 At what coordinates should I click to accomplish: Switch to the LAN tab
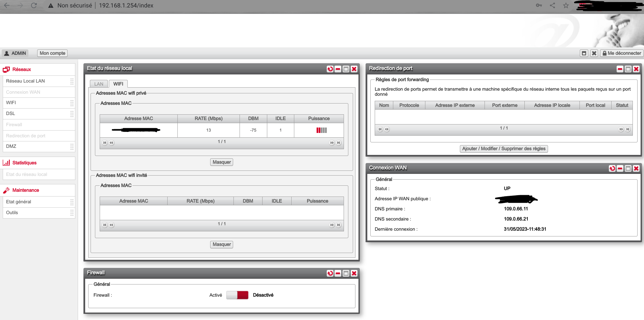(x=99, y=84)
